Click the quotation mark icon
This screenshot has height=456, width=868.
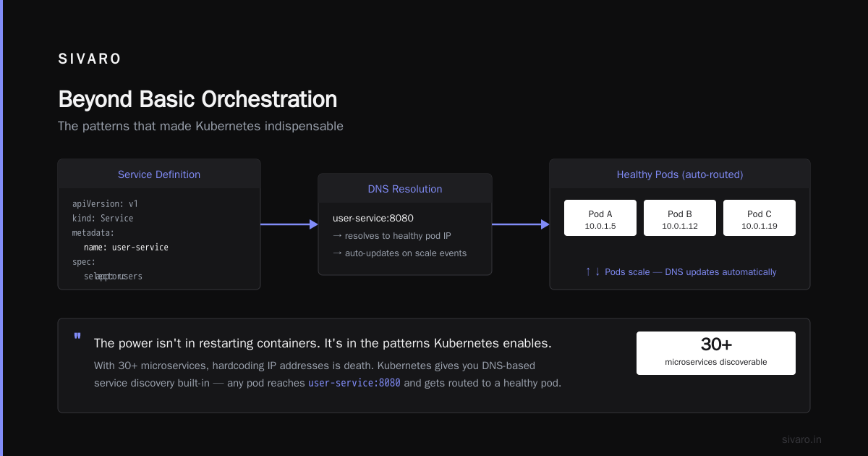pyautogui.click(x=77, y=337)
